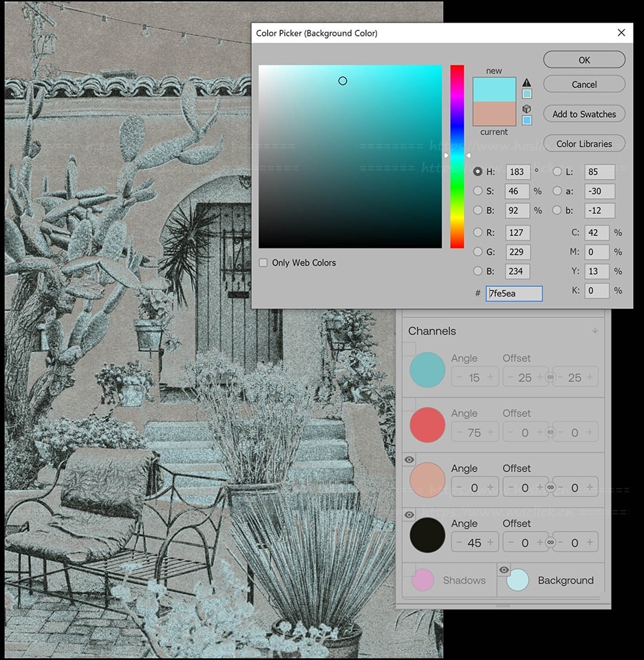This screenshot has width=644, height=660.
Task: Toggle the Background eye visibility icon
Action: (x=504, y=570)
